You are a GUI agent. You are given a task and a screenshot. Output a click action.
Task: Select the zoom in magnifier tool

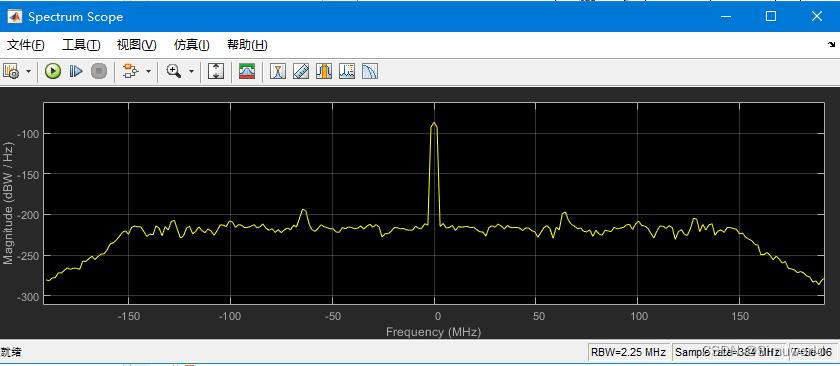coord(174,71)
